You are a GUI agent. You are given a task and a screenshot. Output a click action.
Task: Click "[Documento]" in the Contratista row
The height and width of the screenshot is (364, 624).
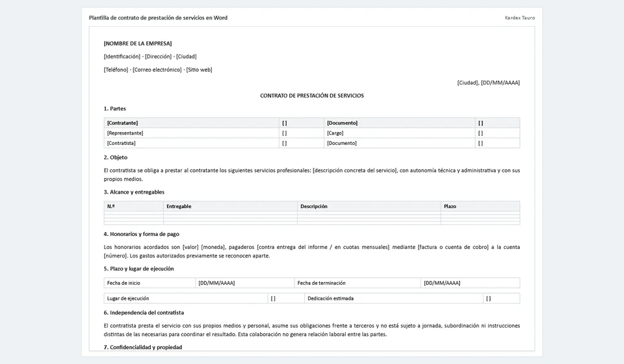click(x=400, y=143)
